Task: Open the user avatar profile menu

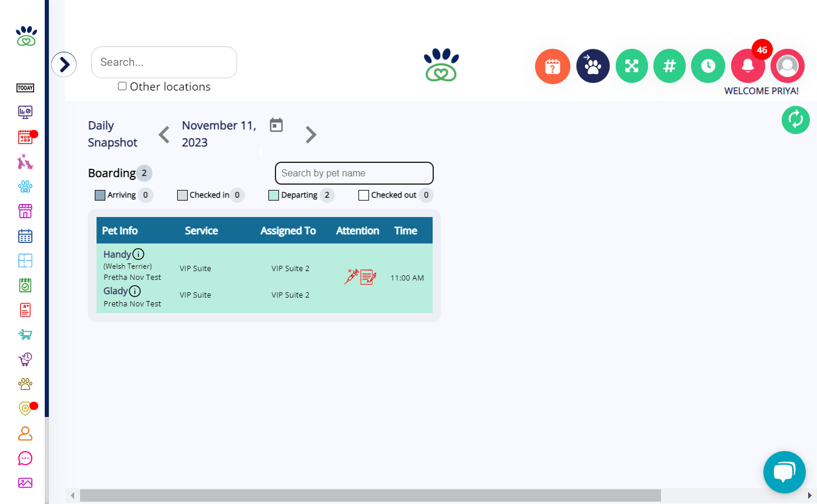Action: (x=788, y=66)
